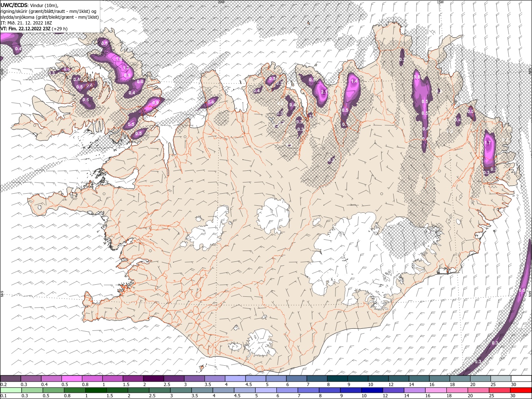Click the 'VT: Fim. 22.12.2022 23Z' valid time
The width and height of the screenshot is (532, 399).
25,29
